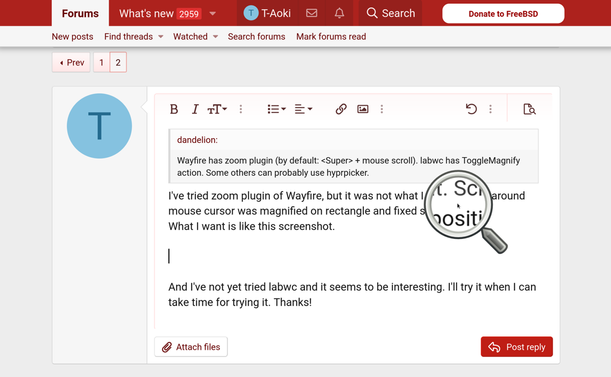
Task: Click the text "take time for trying it. Thanks!"
Action: 240,302
